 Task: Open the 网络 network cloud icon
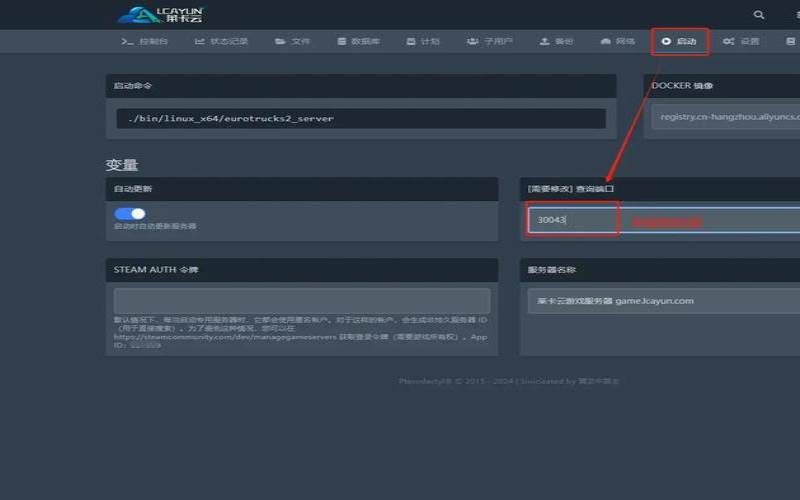[606, 41]
